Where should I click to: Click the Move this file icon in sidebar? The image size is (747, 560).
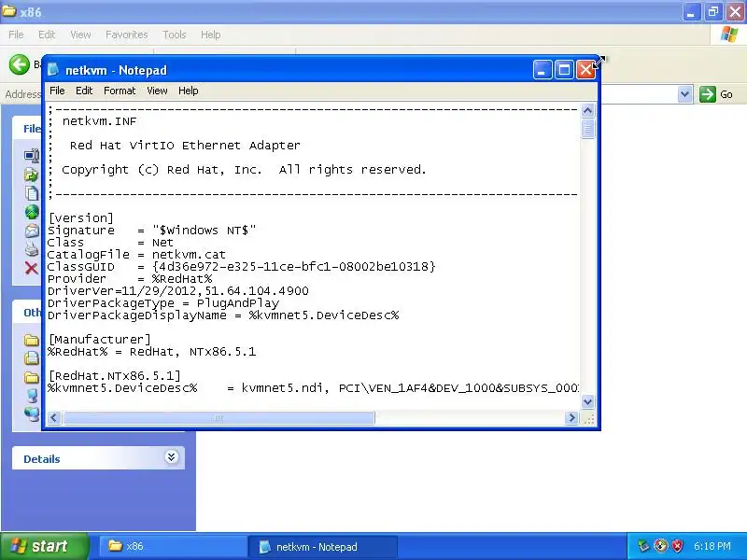click(x=32, y=175)
